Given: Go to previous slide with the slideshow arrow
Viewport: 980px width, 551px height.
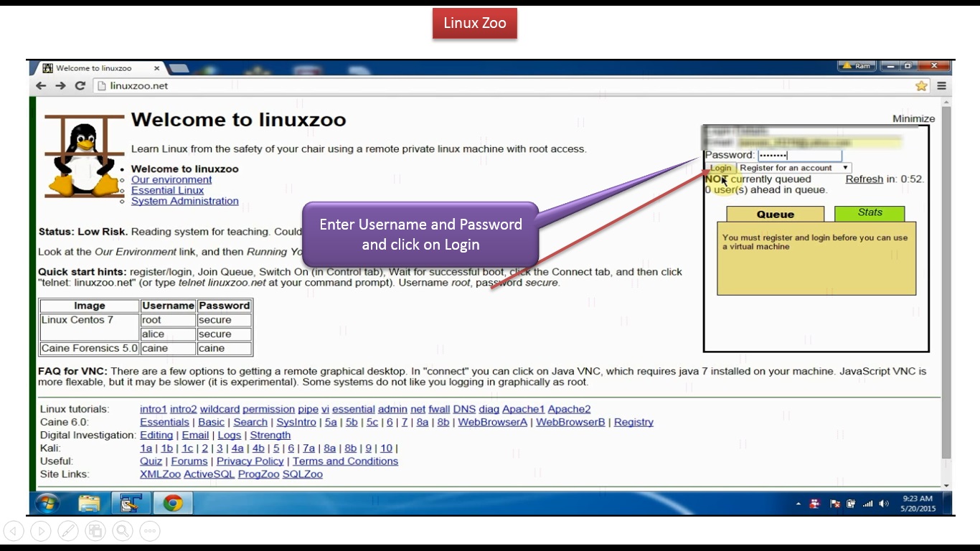Looking at the screenshot, I should 14,531.
